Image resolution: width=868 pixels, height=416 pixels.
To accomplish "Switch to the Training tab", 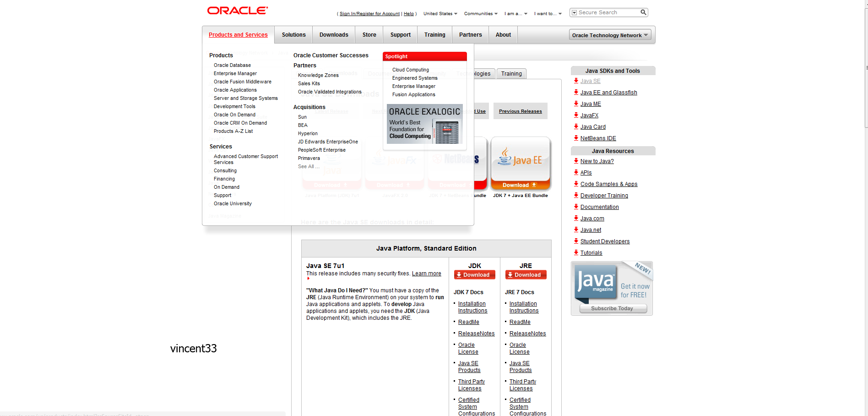I will 511,74.
